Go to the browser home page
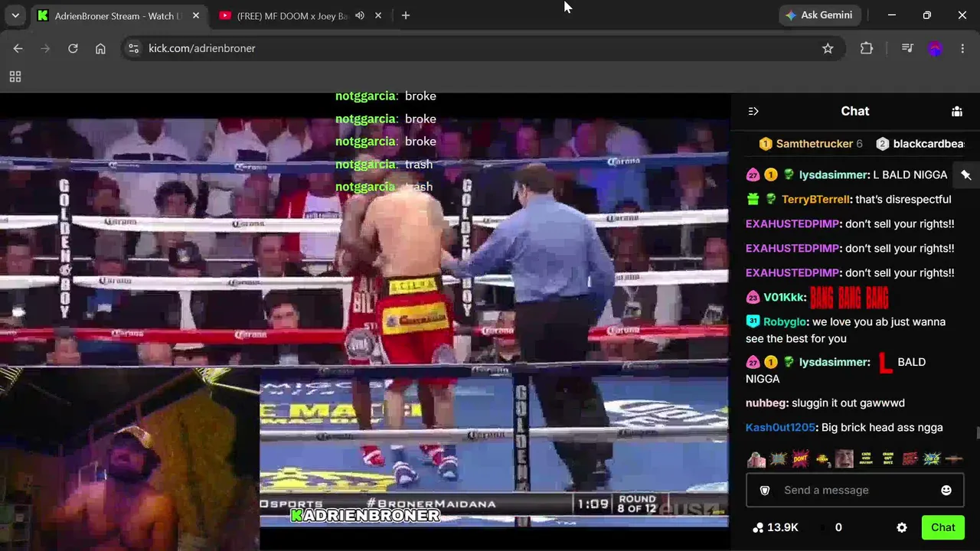This screenshot has height=551, width=980. [100, 48]
